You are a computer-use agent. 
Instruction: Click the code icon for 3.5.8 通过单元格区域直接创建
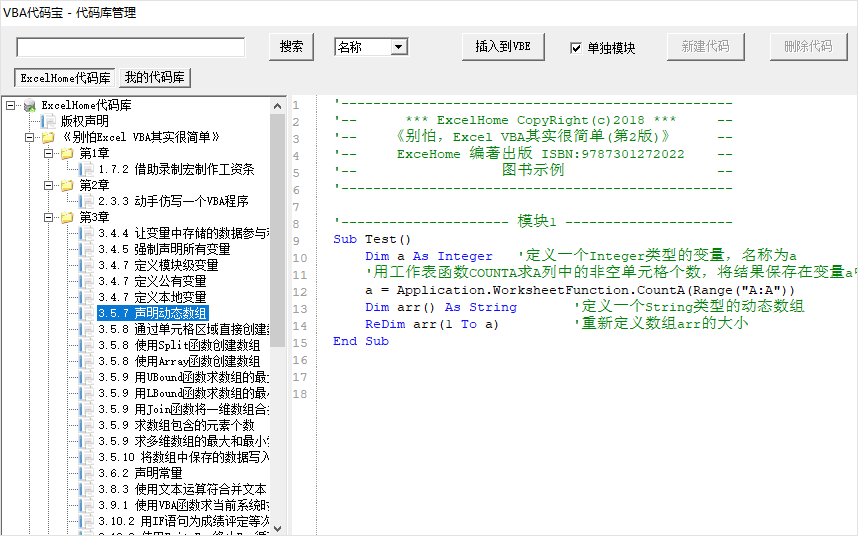click(x=86, y=329)
